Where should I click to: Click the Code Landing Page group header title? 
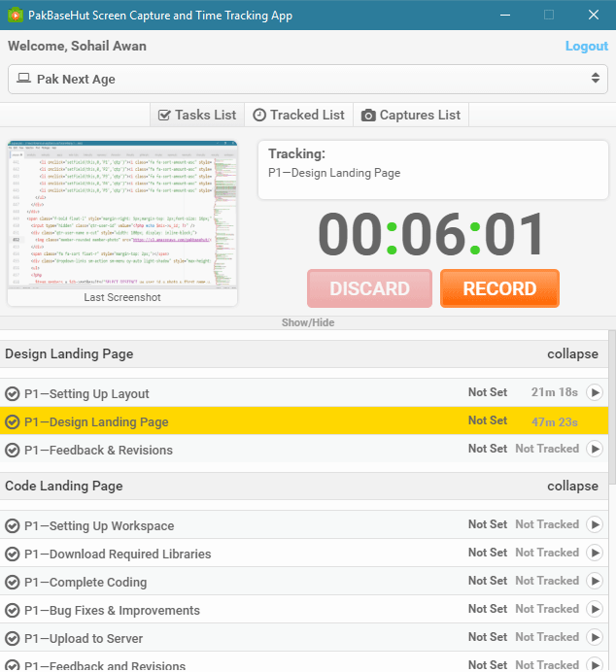64,486
